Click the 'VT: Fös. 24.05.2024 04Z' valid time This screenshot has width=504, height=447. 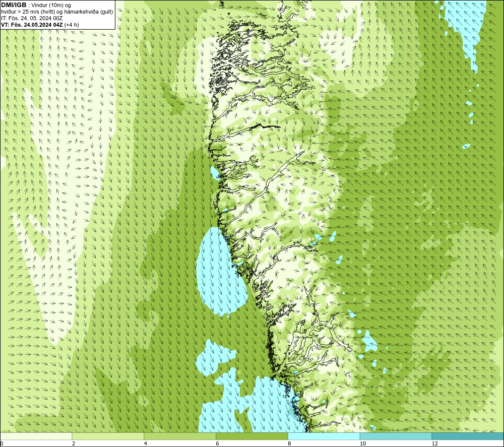32,25
